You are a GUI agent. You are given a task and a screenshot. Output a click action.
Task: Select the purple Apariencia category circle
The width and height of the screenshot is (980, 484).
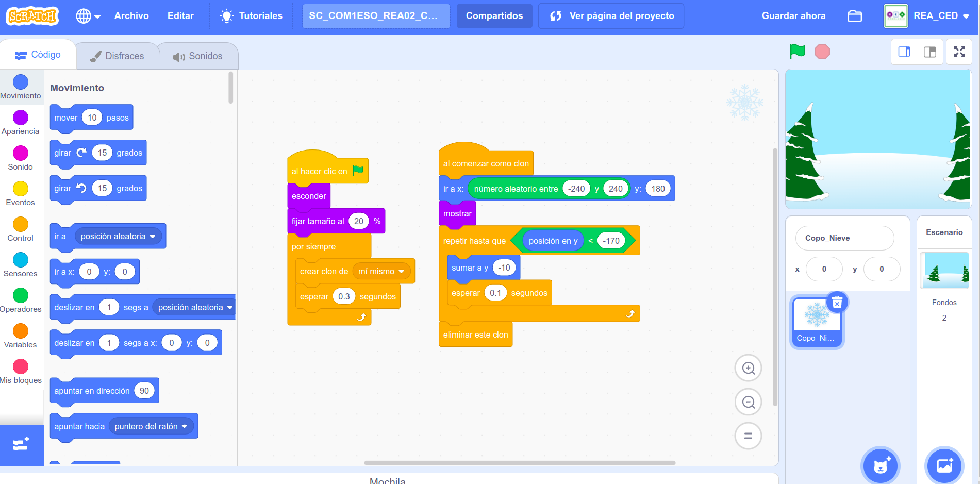[21, 118]
